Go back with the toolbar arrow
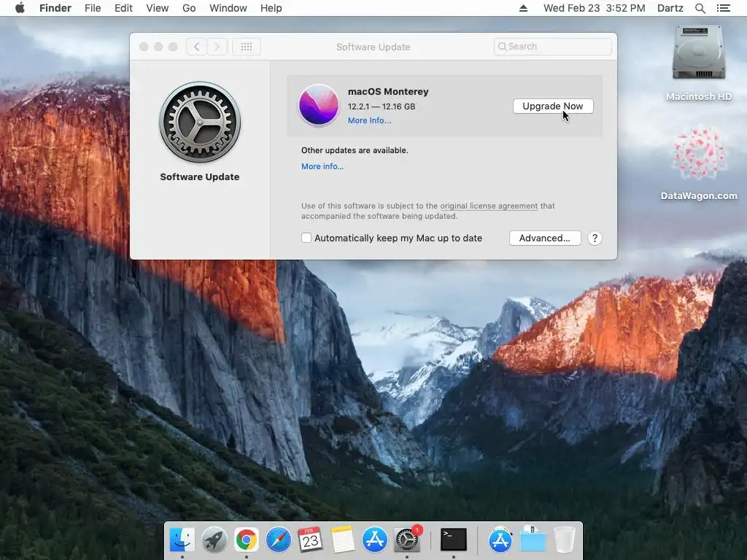 click(197, 47)
